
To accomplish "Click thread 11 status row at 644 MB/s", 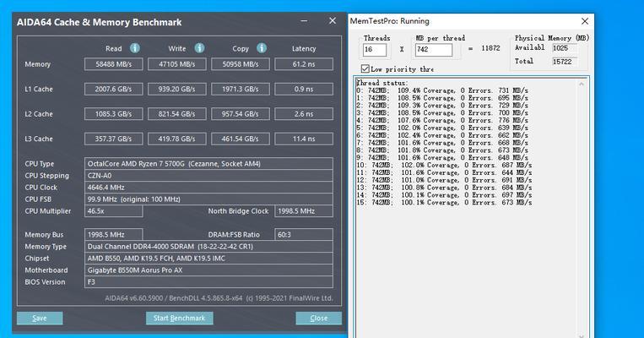I will coord(444,172).
